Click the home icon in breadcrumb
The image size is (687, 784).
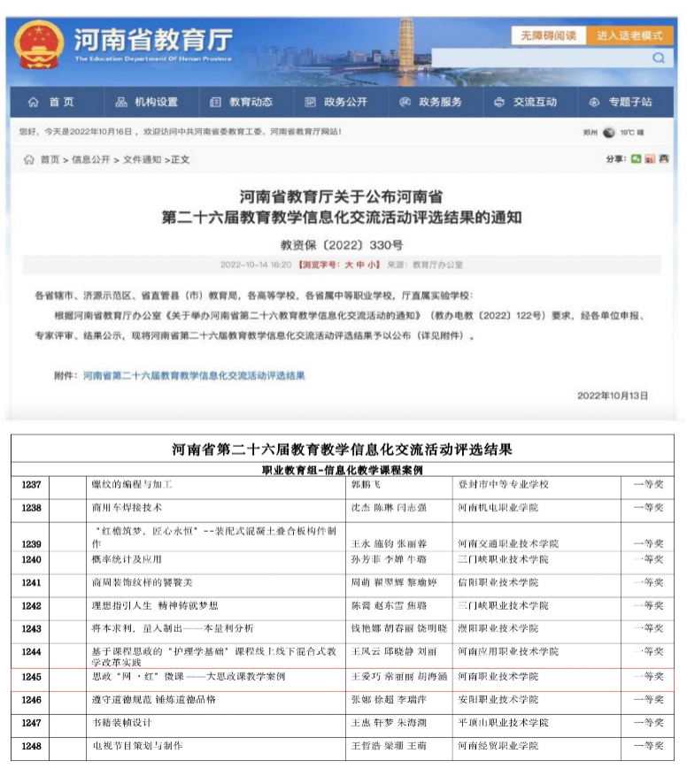(x=28, y=160)
